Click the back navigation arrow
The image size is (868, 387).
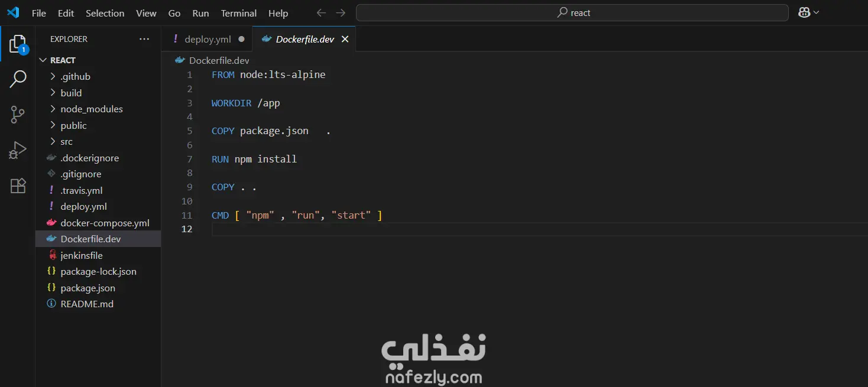coord(320,12)
